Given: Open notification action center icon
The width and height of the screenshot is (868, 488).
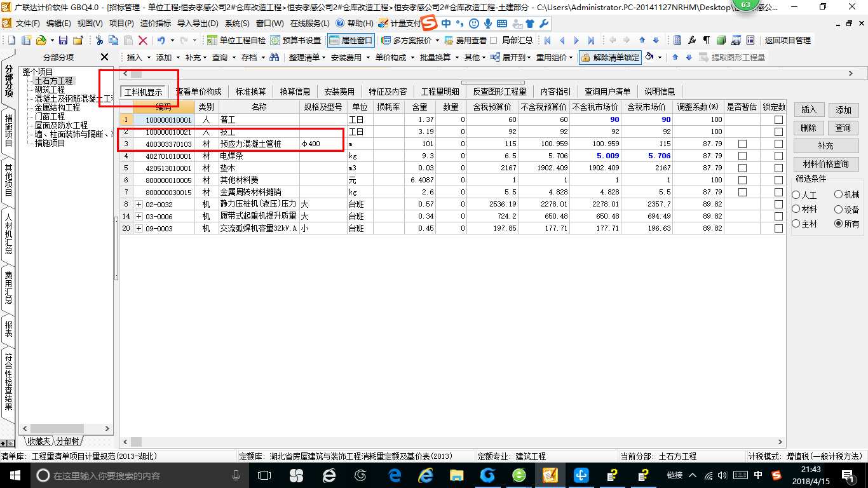Looking at the screenshot, I should (848, 475).
